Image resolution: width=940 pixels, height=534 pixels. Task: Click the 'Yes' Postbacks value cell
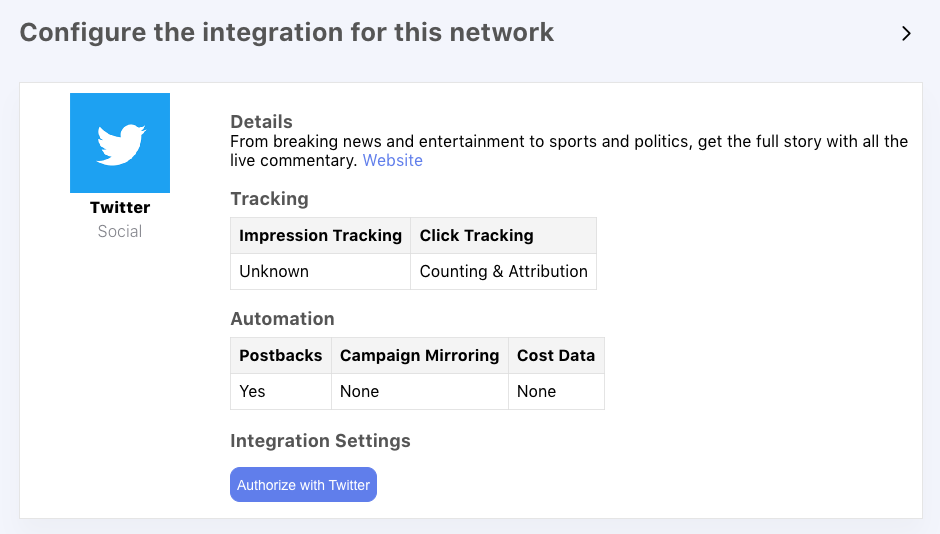(x=281, y=391)
